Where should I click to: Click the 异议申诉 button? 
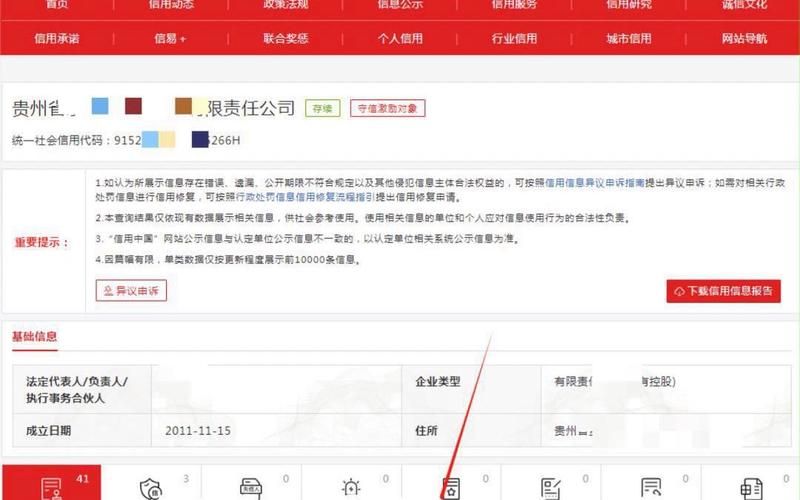(x=131, y=291)
